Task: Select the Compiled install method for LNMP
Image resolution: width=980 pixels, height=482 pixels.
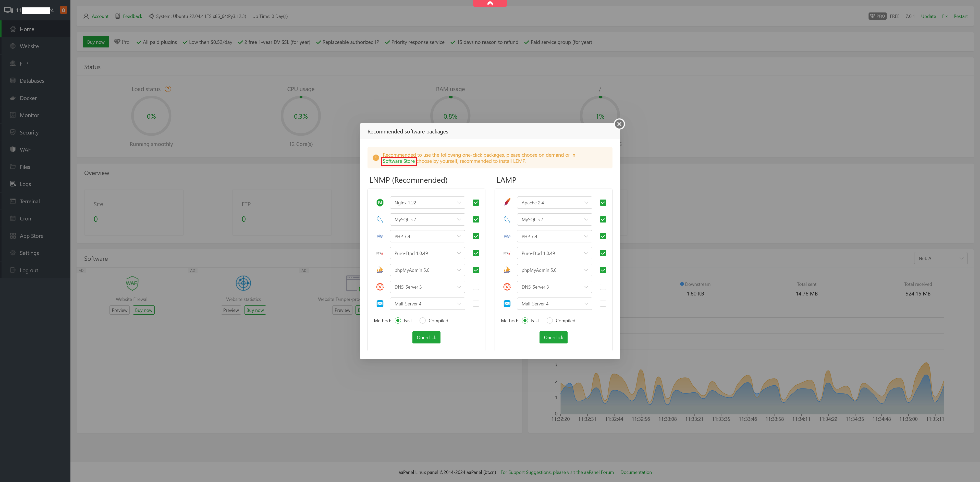Action: (x=422, y=320)
